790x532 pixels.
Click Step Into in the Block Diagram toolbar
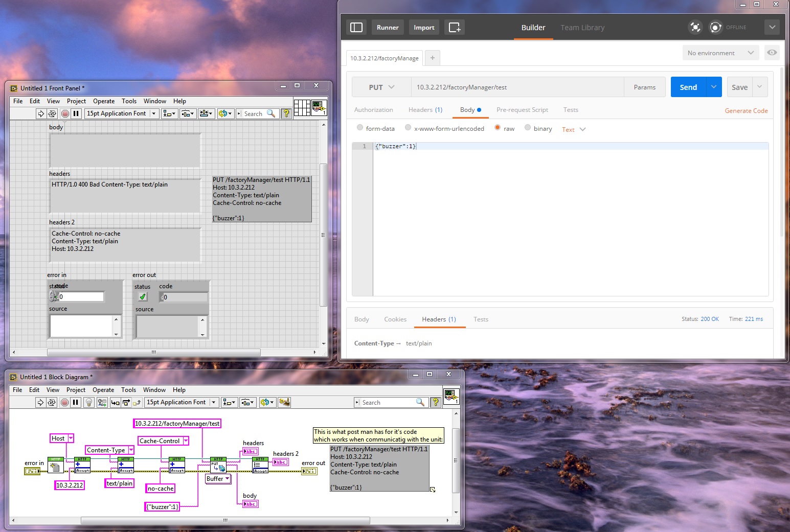pyautogui.click(x=115, y=402)
